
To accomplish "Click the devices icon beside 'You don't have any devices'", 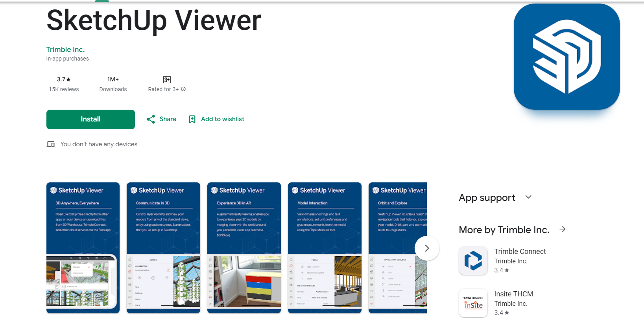I will [x=51, y=144].
